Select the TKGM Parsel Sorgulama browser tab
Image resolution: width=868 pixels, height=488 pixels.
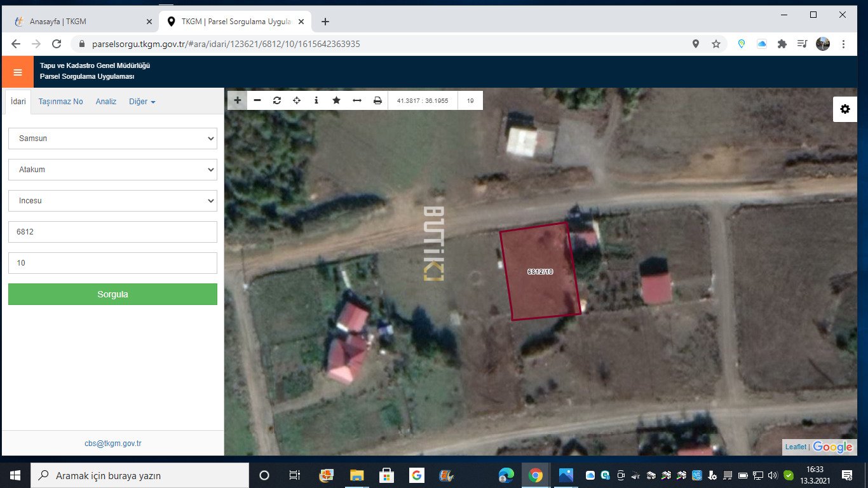235,22
